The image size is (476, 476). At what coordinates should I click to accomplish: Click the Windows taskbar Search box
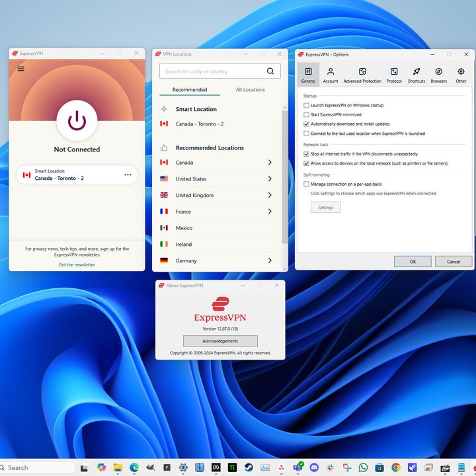click(x=37, y=467)
